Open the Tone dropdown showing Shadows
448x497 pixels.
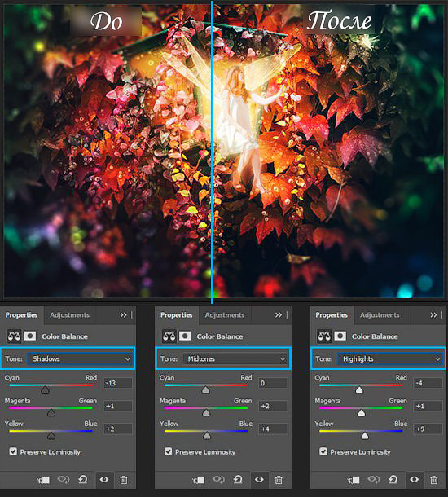pyautogui.click(x=79, y=358)
